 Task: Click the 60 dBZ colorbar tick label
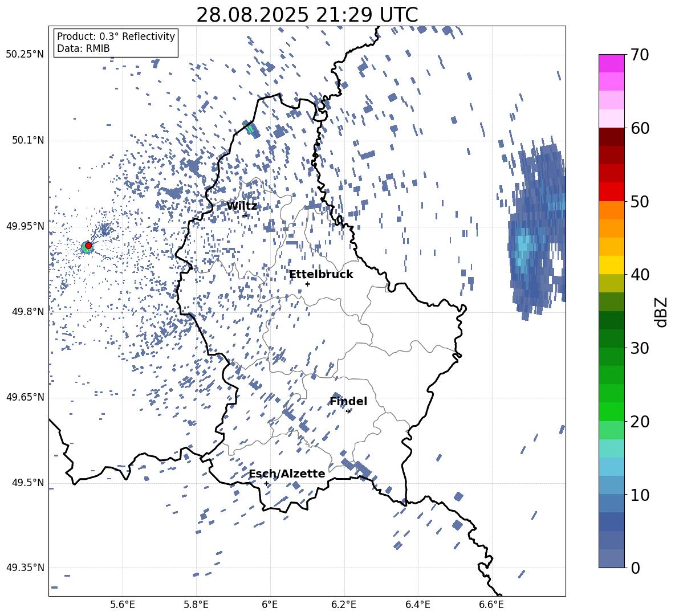(639, 128)
